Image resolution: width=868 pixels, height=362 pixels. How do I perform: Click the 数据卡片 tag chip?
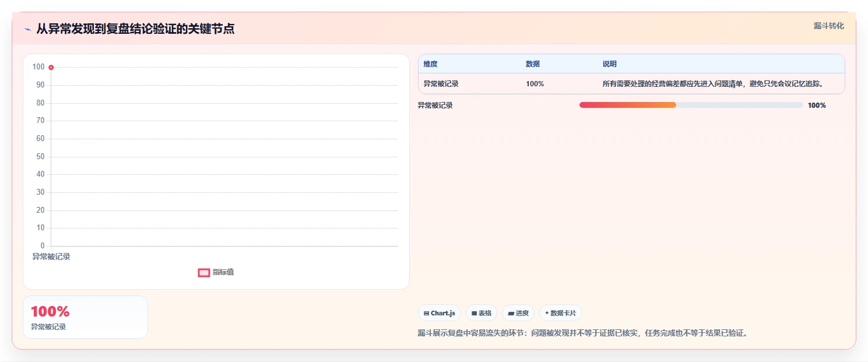[x=561, y=313]
